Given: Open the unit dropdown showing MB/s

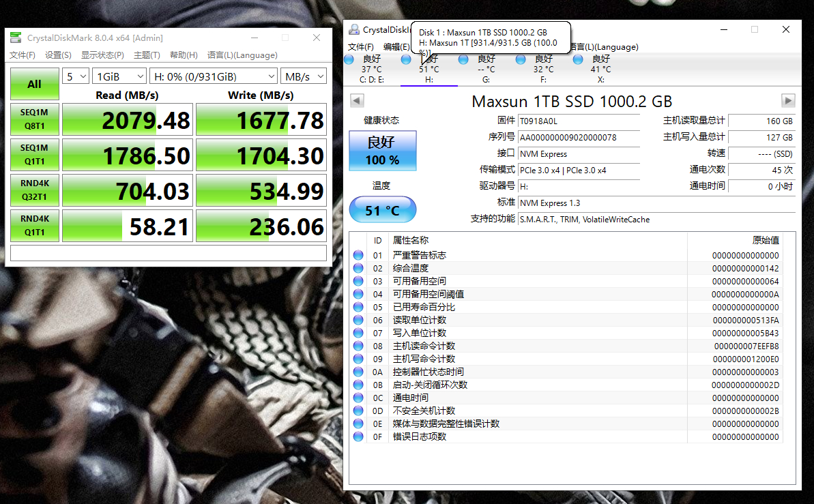Looking at the screenshot, I should (x=304, y=76).
